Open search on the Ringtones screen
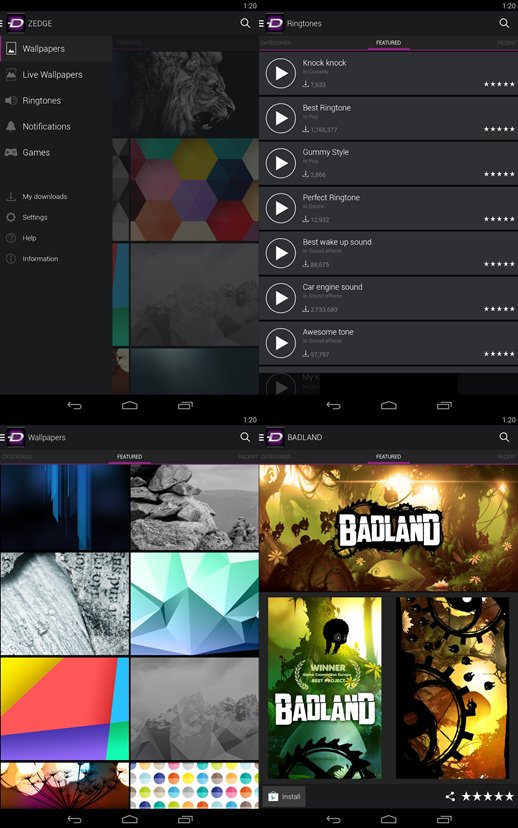This screenshot has width=518, height=828. click(x=504, y=23)
